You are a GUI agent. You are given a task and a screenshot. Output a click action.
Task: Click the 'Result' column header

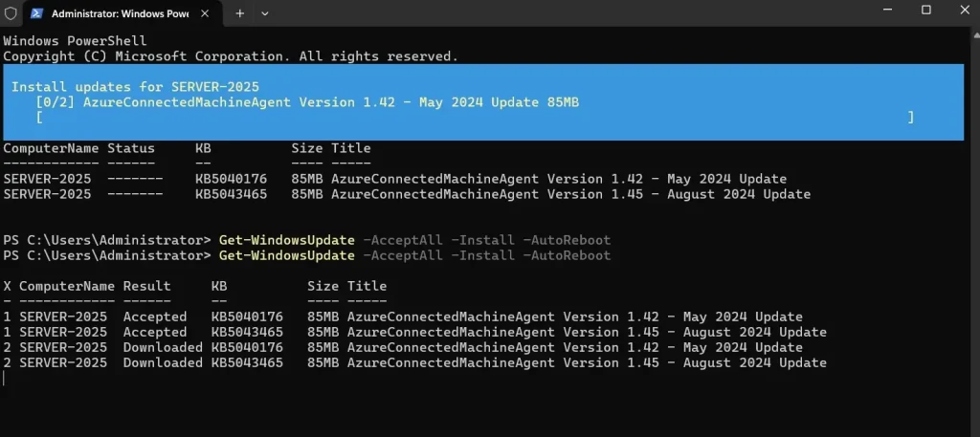(146, 286)
